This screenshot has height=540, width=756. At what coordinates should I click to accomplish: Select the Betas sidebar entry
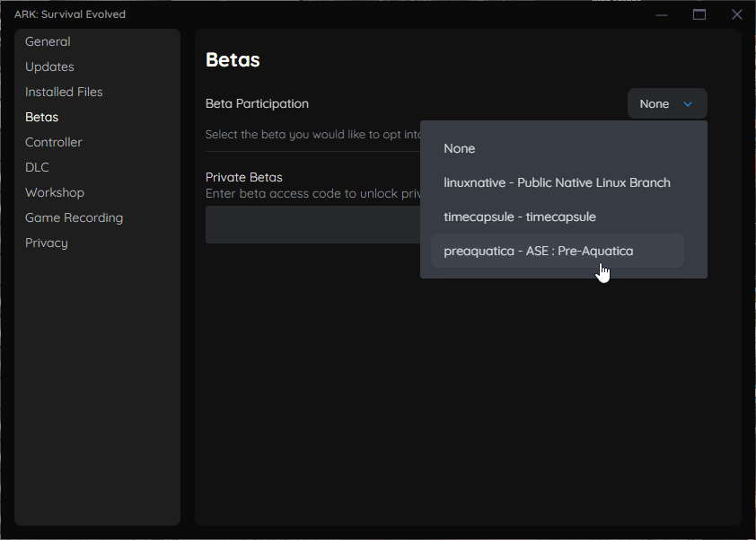pyautogui.click(x=41, y=117)
